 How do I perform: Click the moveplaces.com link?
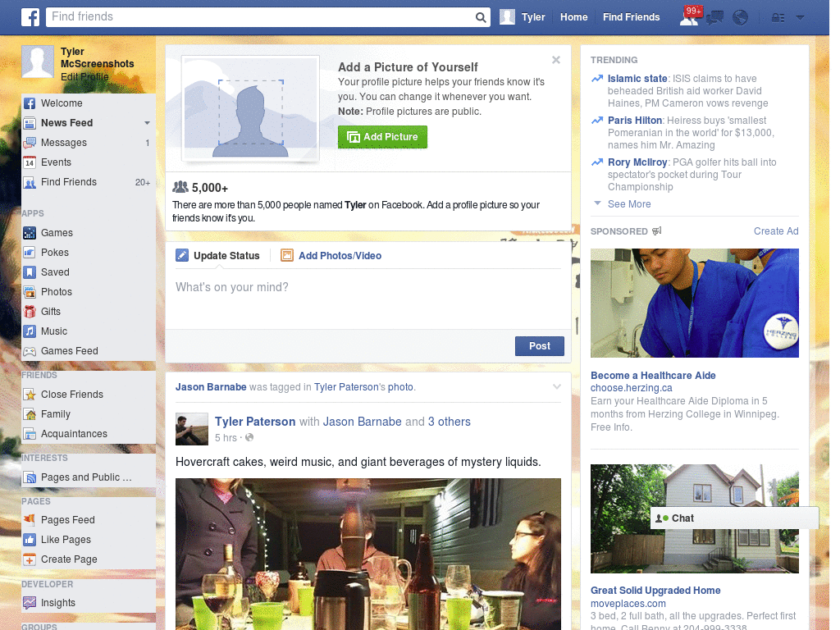tap(628, 603)
